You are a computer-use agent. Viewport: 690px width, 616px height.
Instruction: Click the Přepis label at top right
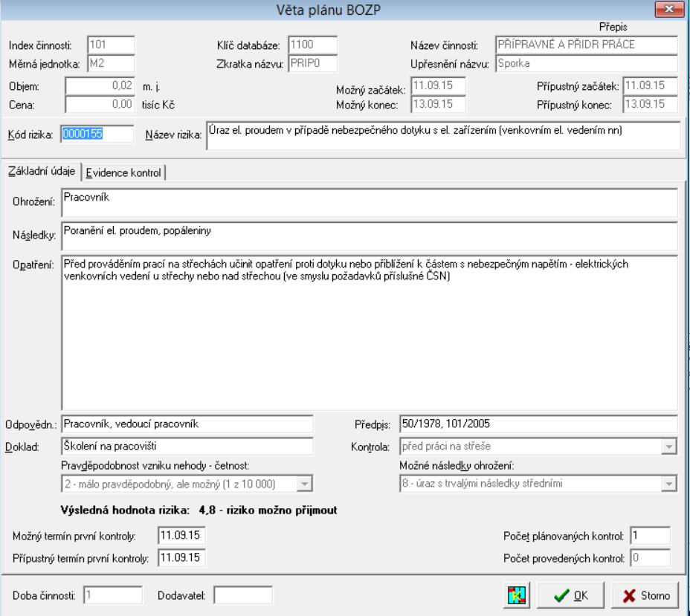(613, 27)
